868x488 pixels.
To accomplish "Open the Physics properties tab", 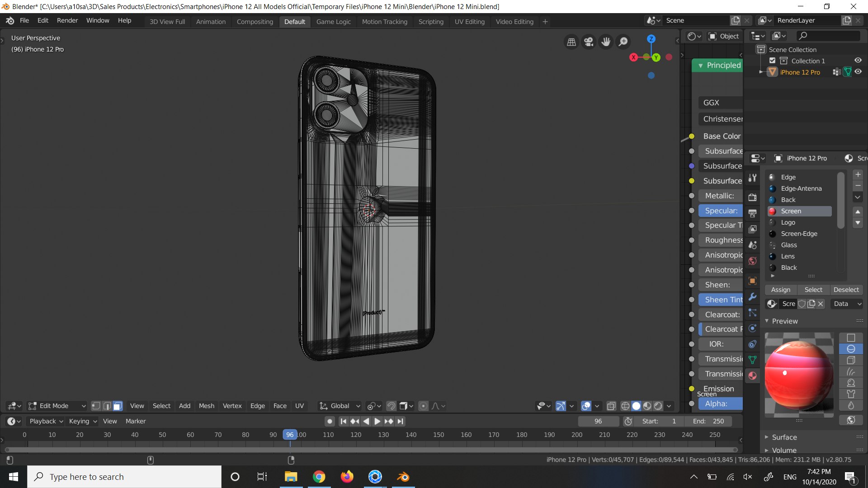I will click(x=752, y=328).
